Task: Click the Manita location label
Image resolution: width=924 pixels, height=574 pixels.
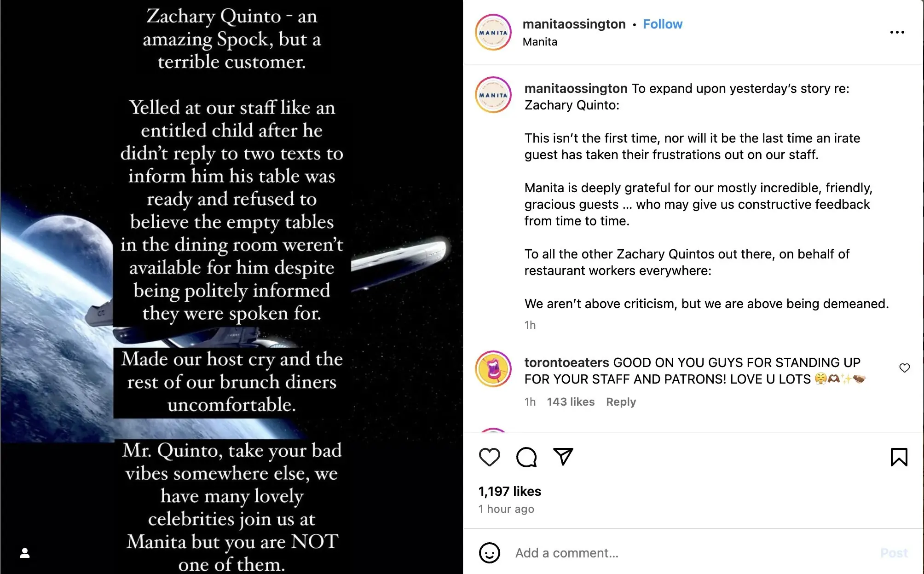Action: pyautogui.click(x=539, y=42)
